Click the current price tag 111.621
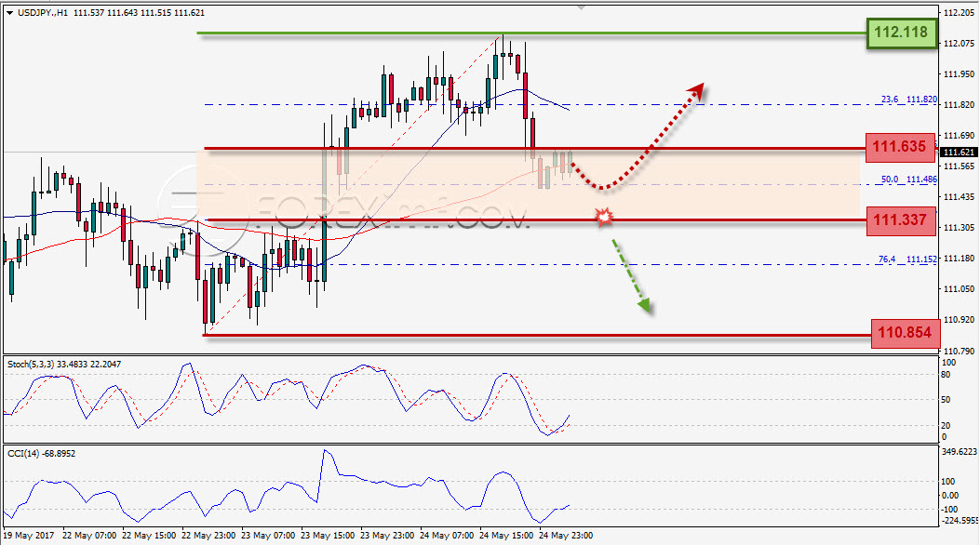This screenshot has width=980, height=545. (958, 153)
